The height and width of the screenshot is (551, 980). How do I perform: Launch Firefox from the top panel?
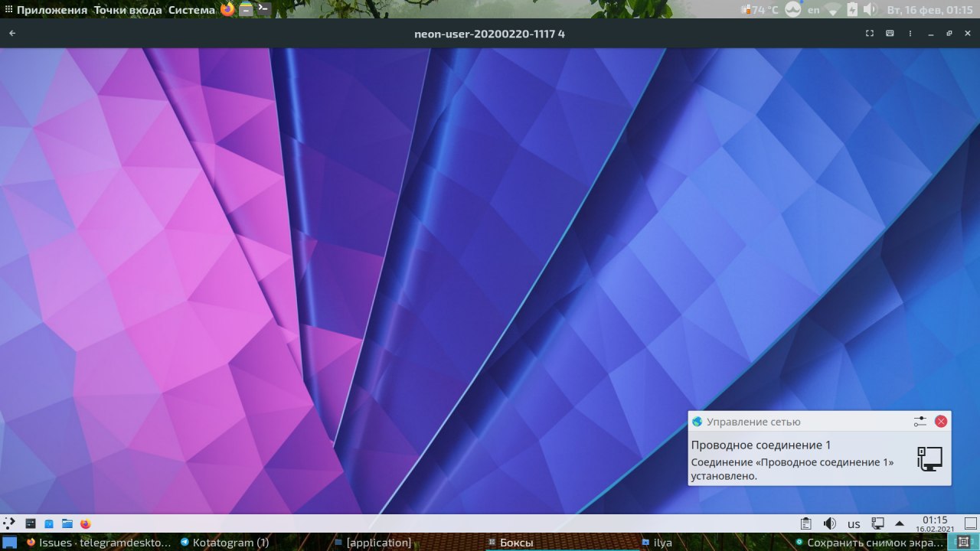pyautogui.click(x=227, y=10)
